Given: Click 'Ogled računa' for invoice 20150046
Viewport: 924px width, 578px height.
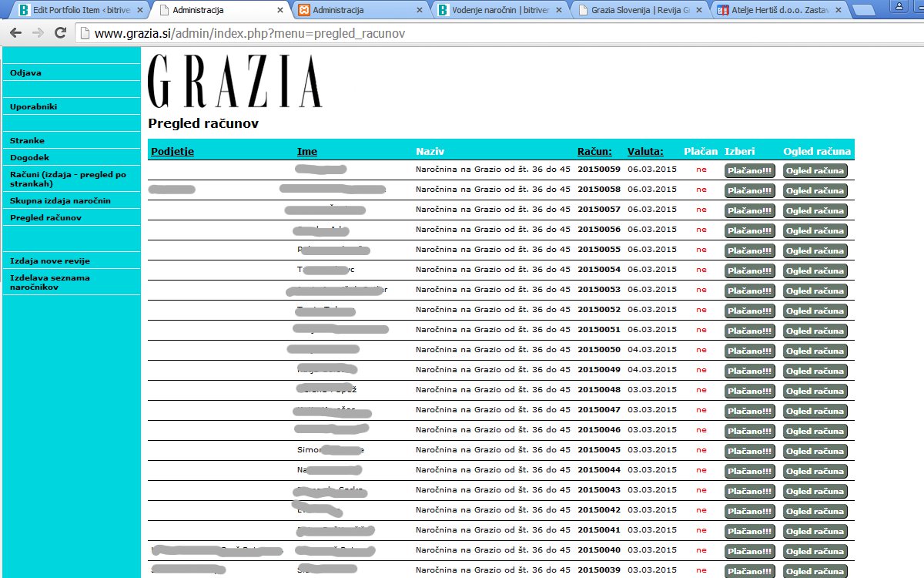Looking at the screenshot, I should tap(815, 431).
